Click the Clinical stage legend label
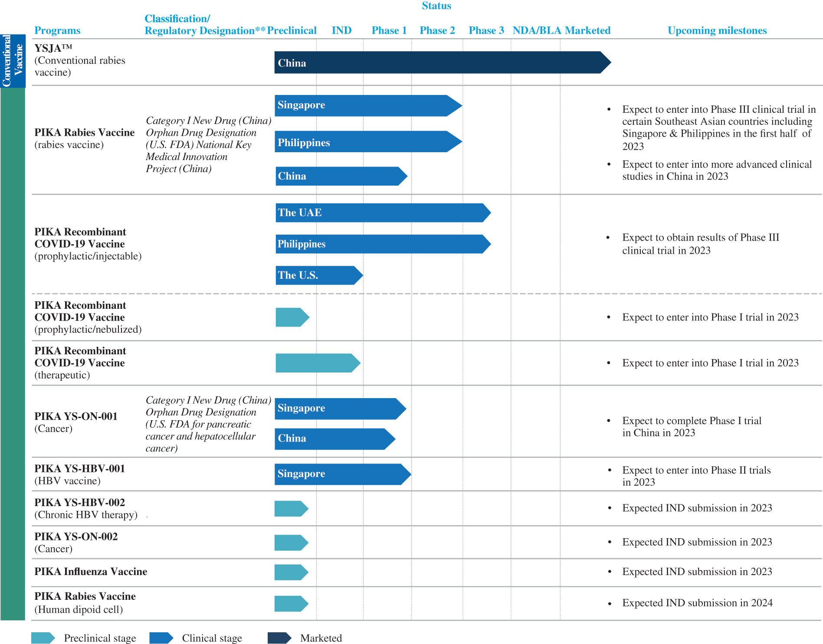823x644 pixels. 212,638
